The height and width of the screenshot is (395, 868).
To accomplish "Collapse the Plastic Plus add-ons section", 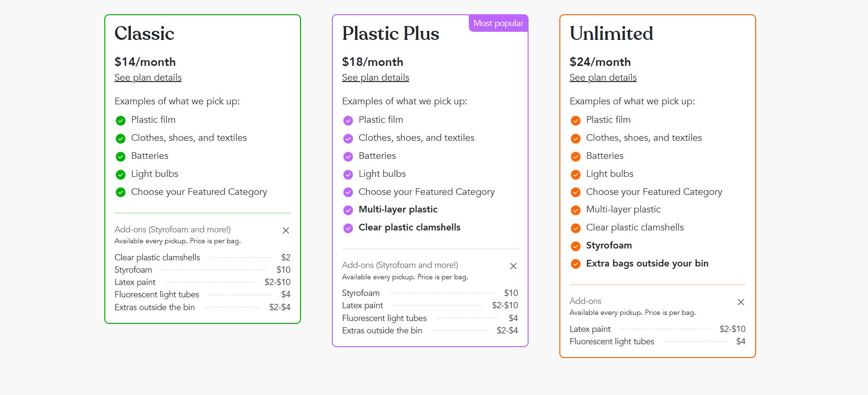I will coord(513,266).
